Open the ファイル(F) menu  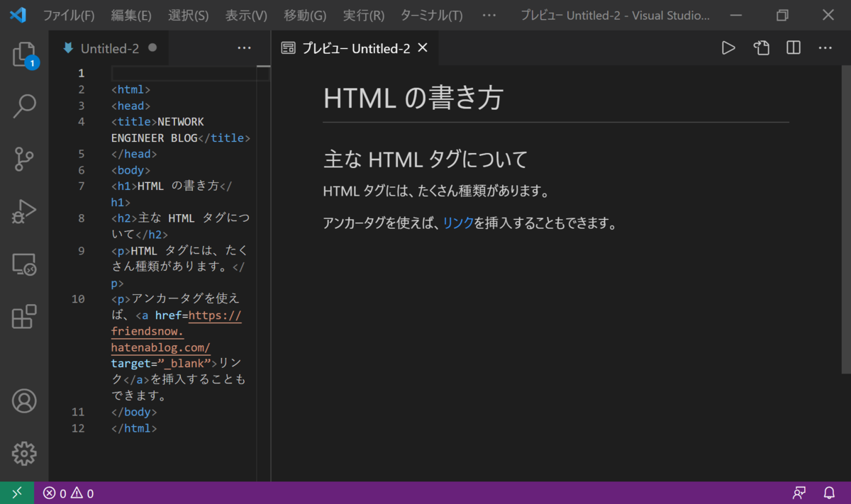[69, 15]
